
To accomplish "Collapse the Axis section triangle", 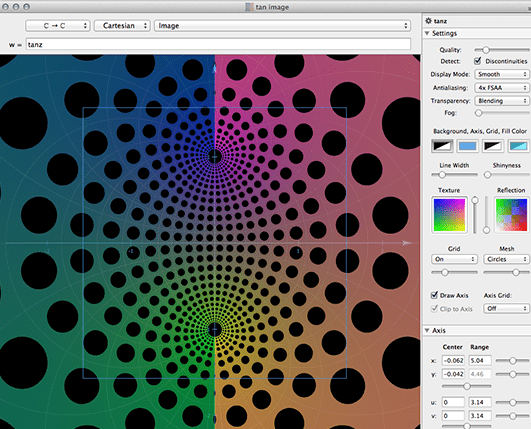I will tap(427, 330).
